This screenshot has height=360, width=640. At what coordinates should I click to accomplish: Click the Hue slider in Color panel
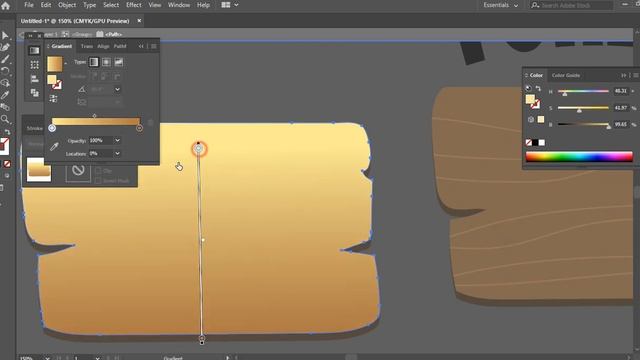(583, 91)
